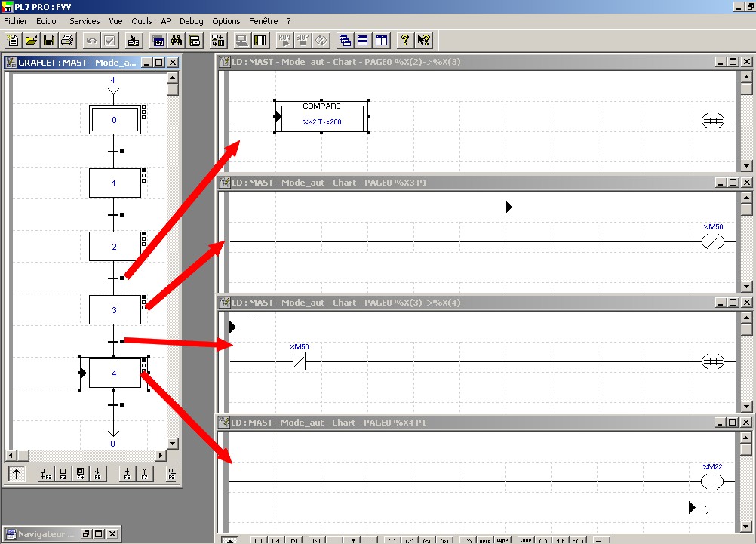Click the STOP PLC button
This screenshot has height=544, width=756.
303,41
